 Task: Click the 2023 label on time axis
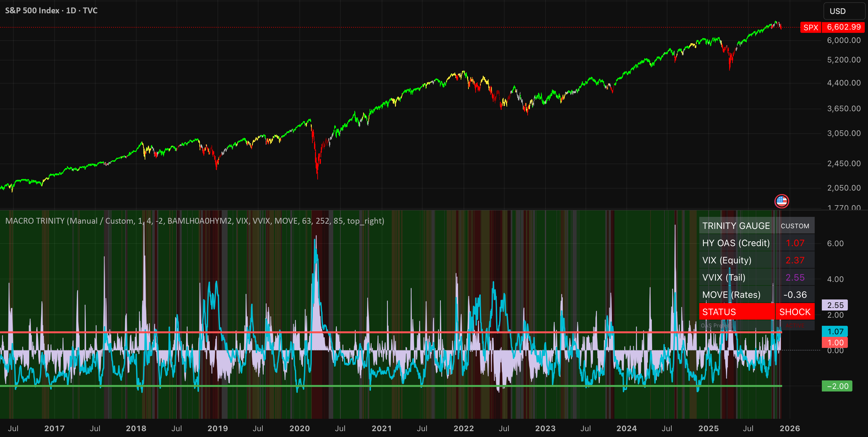[x=545, y=428]
